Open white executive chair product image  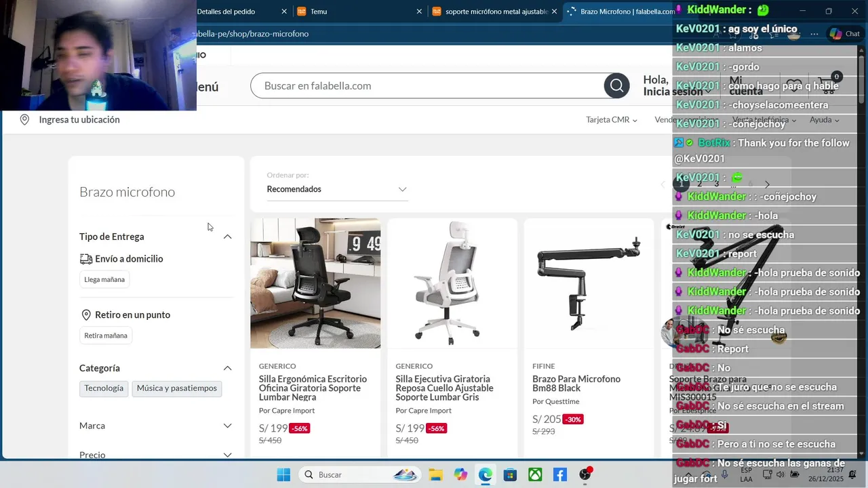click(x=452, y=283)
